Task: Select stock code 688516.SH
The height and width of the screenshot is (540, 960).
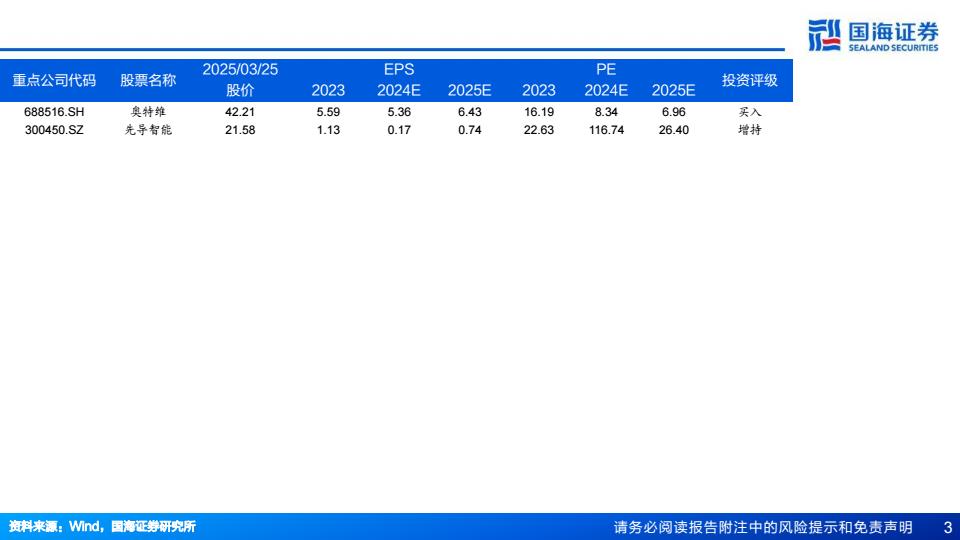Action: tap(54, 112)
